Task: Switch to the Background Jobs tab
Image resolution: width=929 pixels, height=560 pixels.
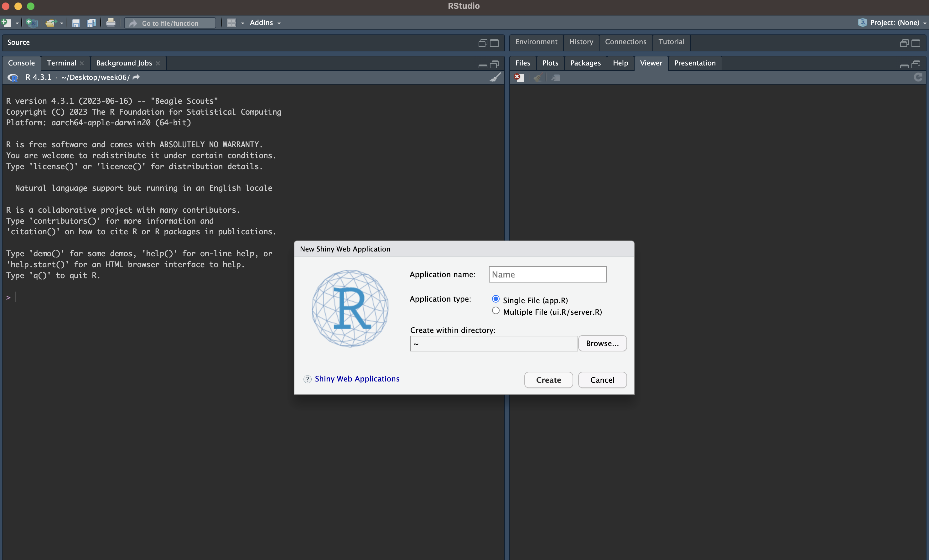Action: pyautogui.click(x=124, y=63)
